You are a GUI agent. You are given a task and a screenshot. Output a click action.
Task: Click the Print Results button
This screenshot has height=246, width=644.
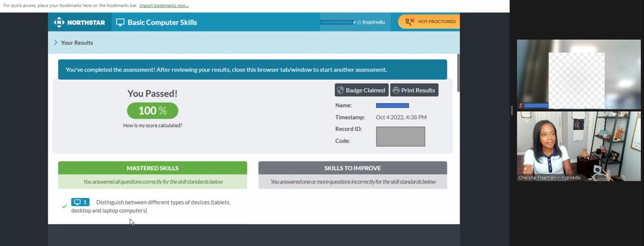coord(414,90)
